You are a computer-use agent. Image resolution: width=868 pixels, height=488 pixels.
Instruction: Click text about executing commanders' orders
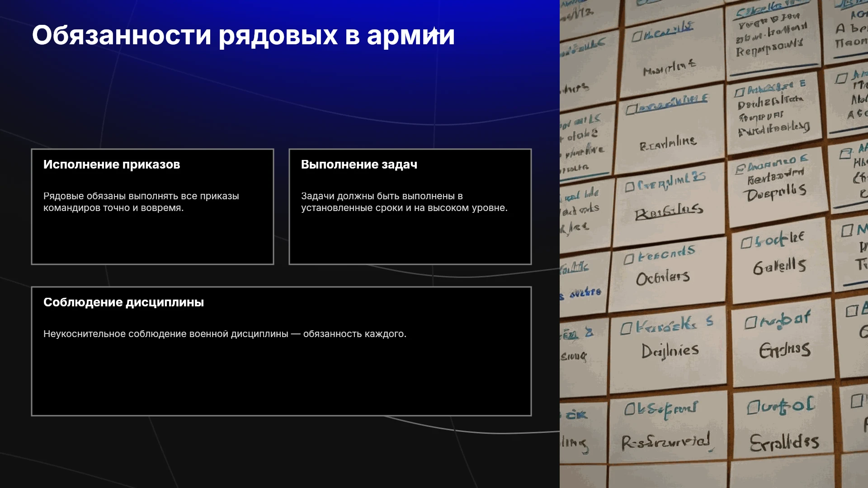point(141,202)
